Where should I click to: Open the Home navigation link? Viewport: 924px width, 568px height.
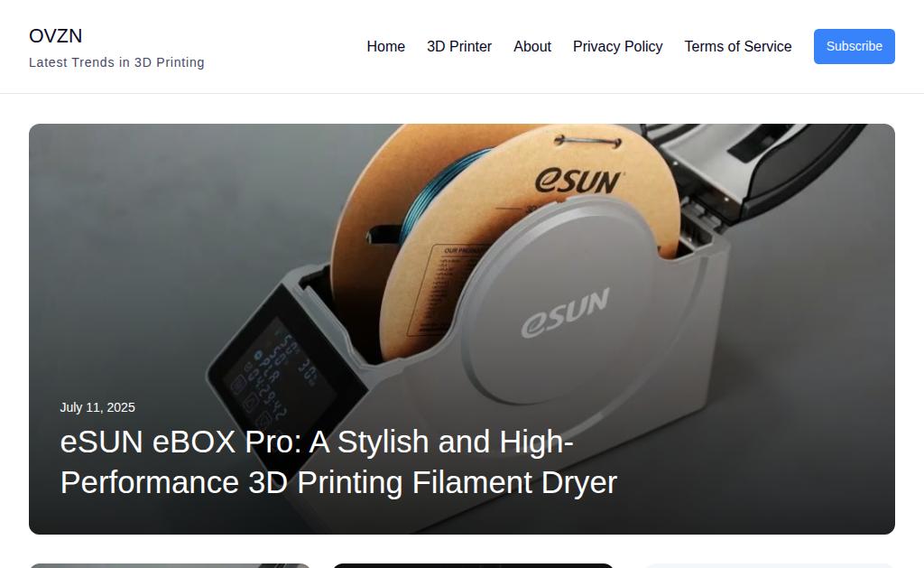point(385,47)
